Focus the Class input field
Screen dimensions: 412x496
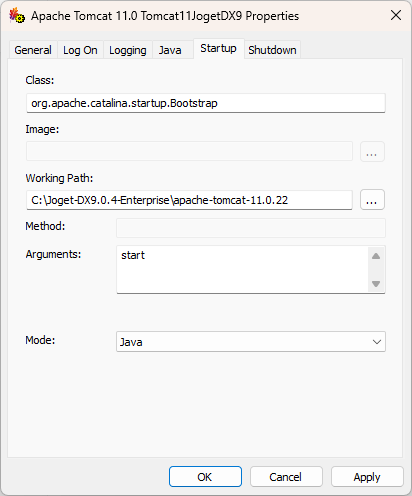click(x=206, y=103)
